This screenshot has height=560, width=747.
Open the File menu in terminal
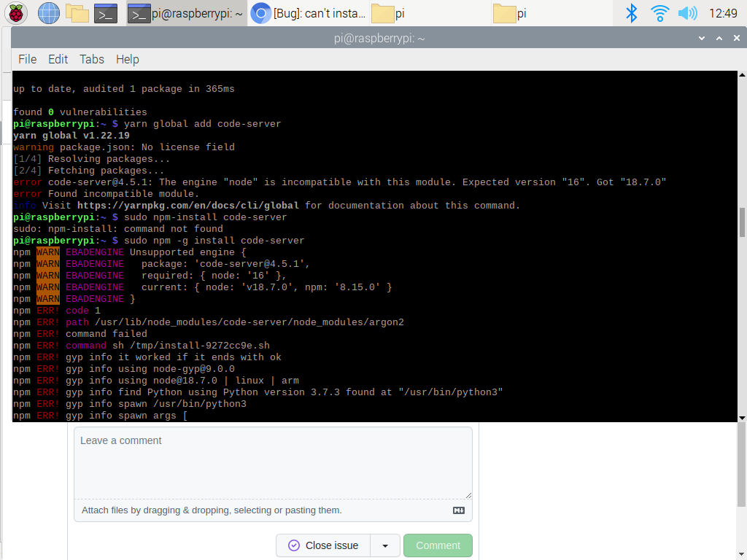[x=27, y=59]
